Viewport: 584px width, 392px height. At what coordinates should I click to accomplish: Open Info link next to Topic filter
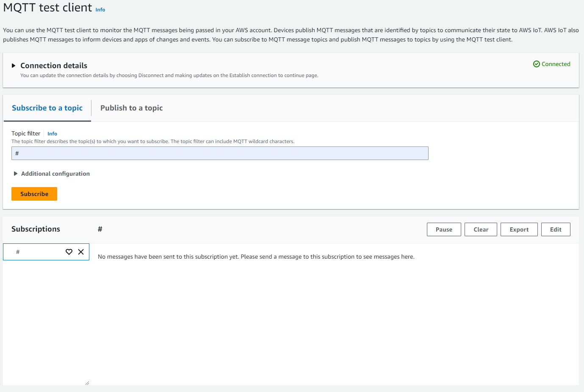tap(52, 134)
